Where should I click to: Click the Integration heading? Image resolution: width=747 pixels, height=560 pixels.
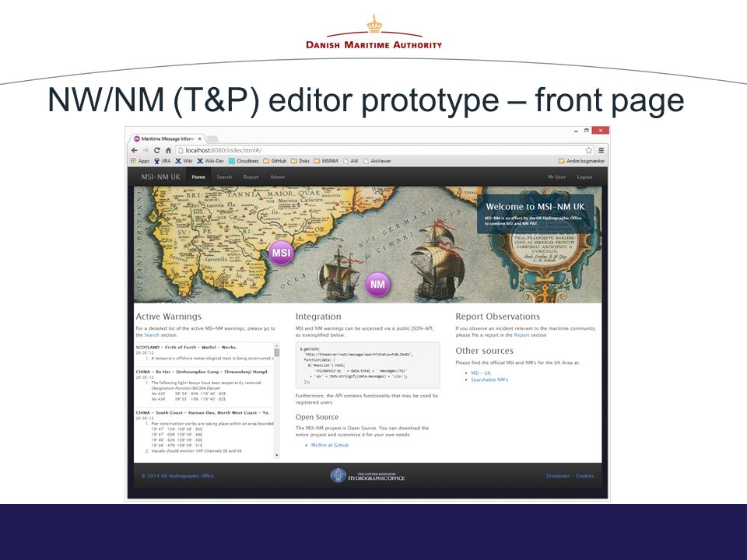(x=318, y=317)
